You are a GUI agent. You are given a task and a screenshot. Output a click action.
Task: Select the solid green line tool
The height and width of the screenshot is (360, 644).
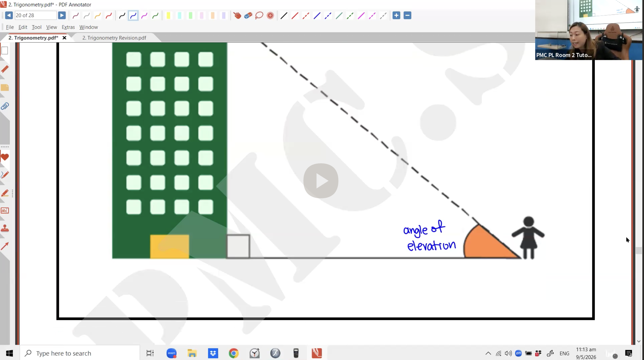339,16
